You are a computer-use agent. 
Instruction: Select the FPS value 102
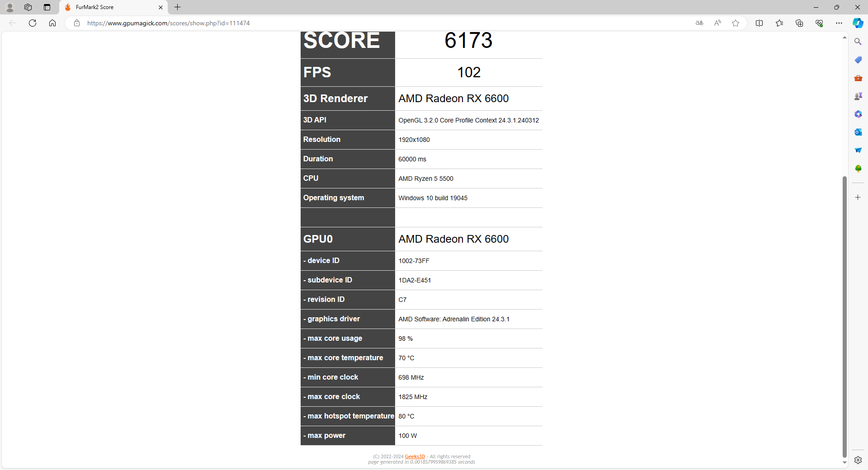pyautogui.click(x=469, y=72)
